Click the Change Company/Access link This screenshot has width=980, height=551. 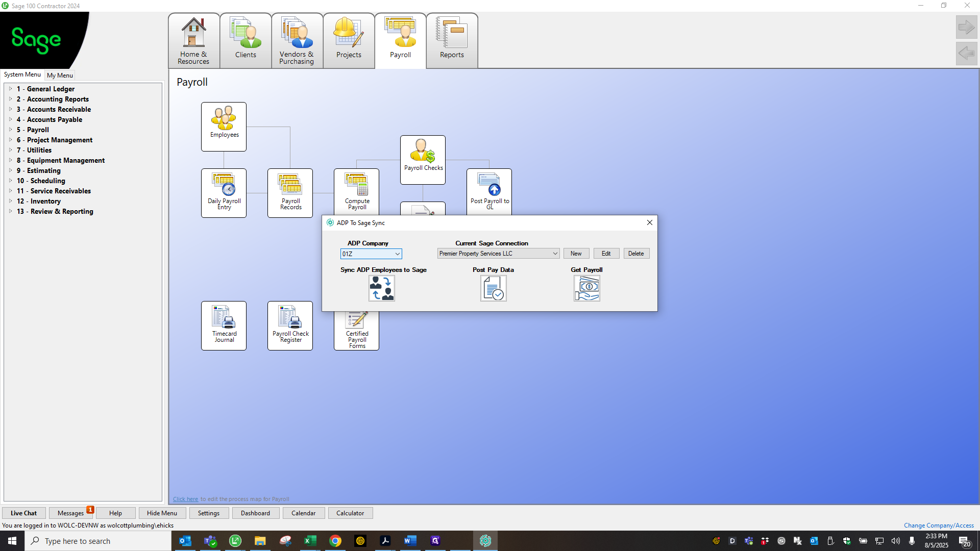point(939,525)
